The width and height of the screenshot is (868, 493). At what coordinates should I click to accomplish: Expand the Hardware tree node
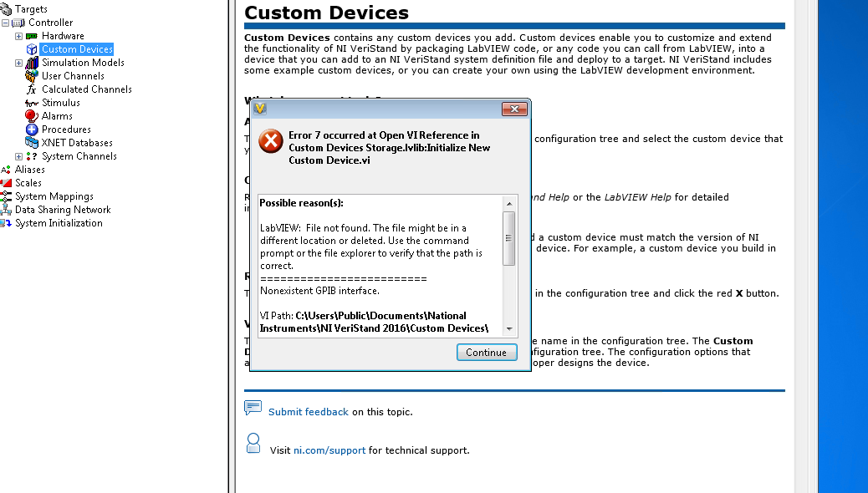pyautogui.click(x=18, y=36)
